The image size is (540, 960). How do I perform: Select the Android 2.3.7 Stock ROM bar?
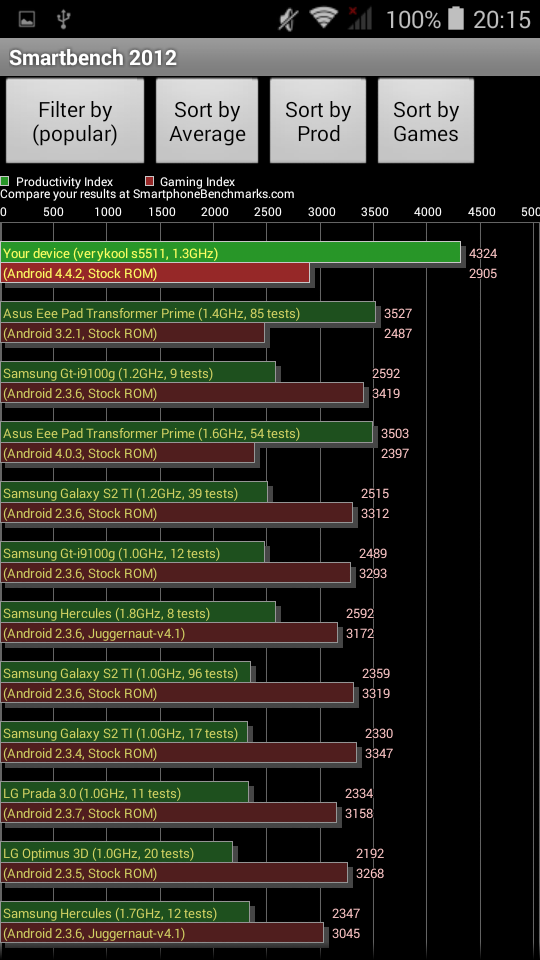pos(168,813)
